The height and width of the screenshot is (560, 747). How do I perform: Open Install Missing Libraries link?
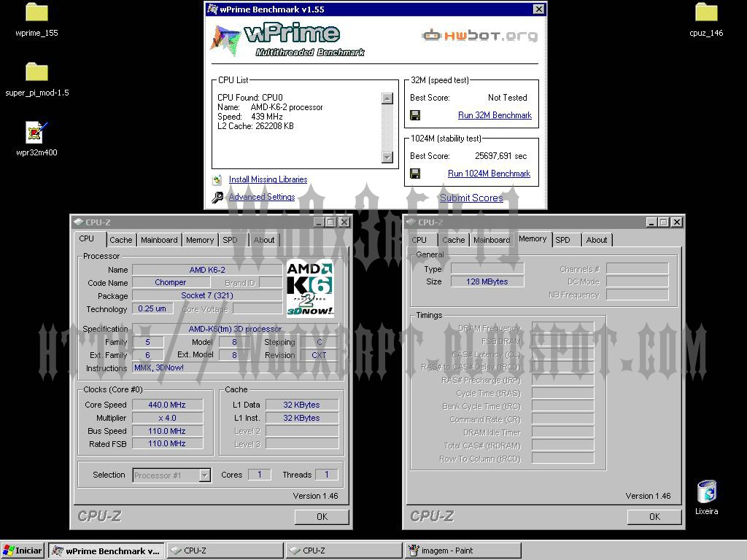point(268,179)
